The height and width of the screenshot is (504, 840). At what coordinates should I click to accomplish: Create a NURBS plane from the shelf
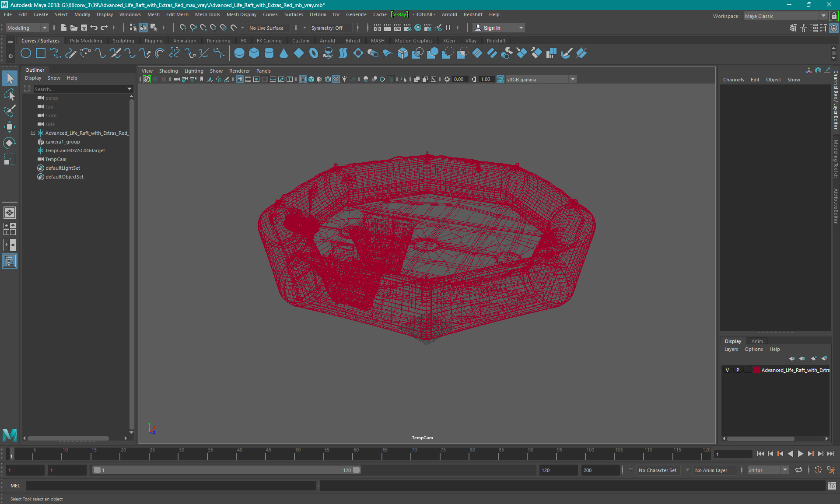[x=299, y=53]
